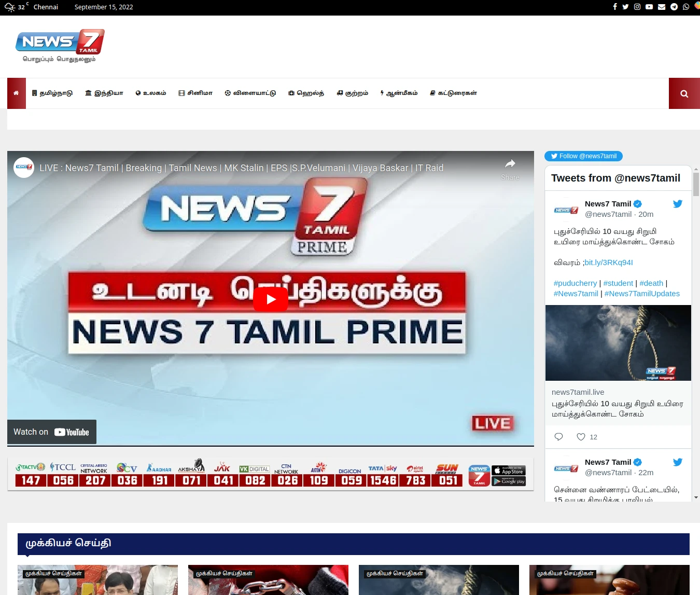Open the Facebook icon in top bar
Screen dimensions: 700x595
[x=615, y=7]
